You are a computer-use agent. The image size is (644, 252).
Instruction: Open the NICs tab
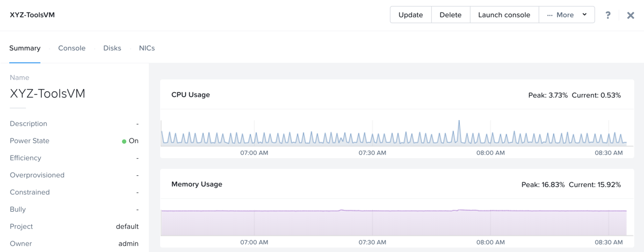point(147,48)
